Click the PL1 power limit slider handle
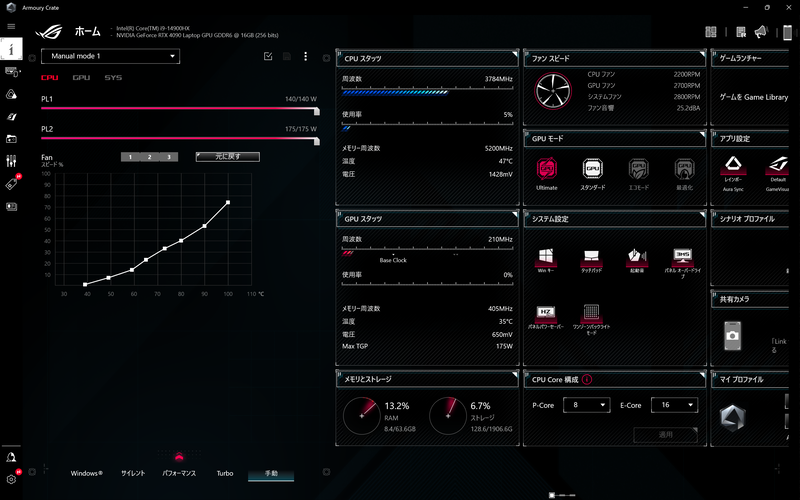This screenshot has height=500, width=800. 317,111
